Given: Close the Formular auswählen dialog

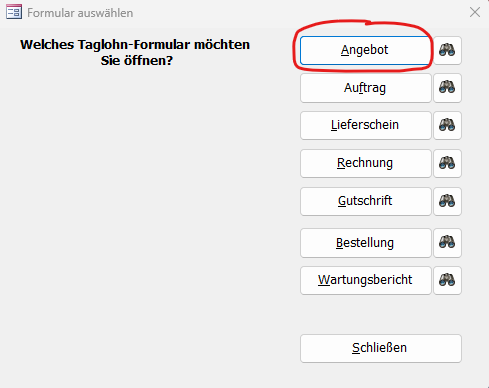Looking at the screenshot, I should (x=475, y=12).
